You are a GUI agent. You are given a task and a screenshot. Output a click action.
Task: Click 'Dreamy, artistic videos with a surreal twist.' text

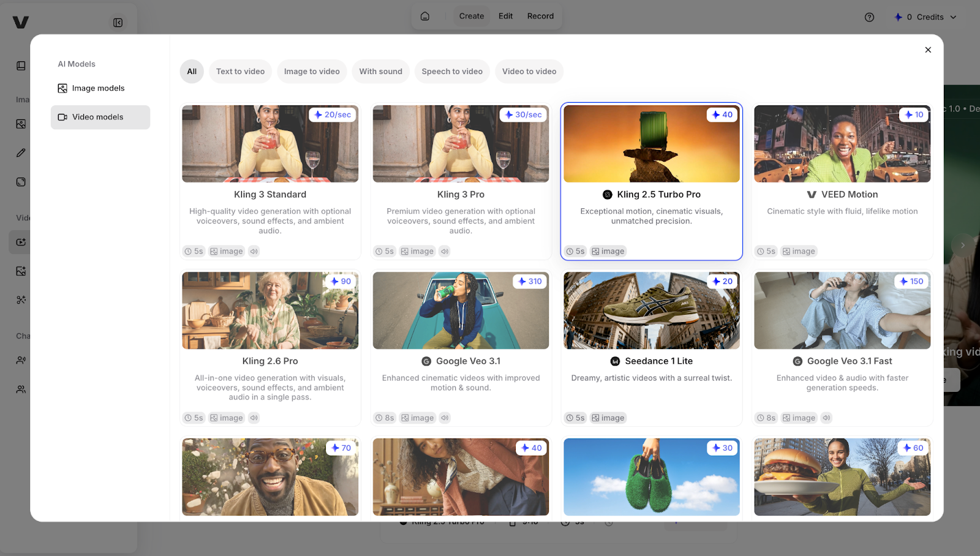click(x=652, y=378)
